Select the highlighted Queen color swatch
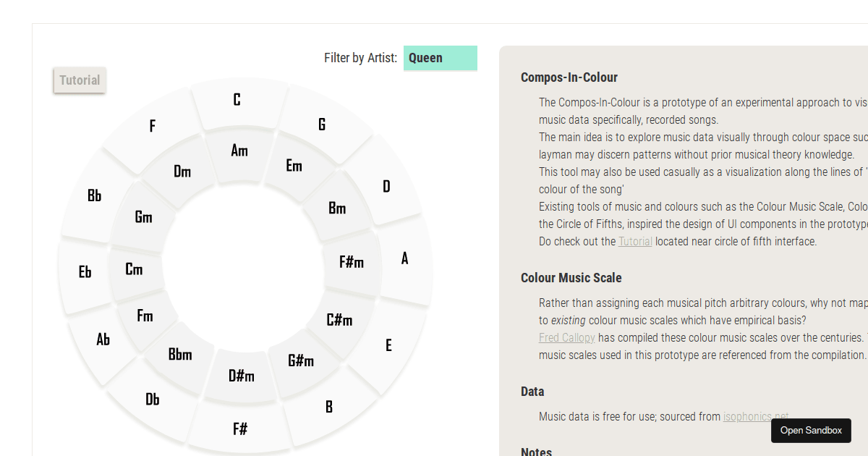 tap(440, 58)
